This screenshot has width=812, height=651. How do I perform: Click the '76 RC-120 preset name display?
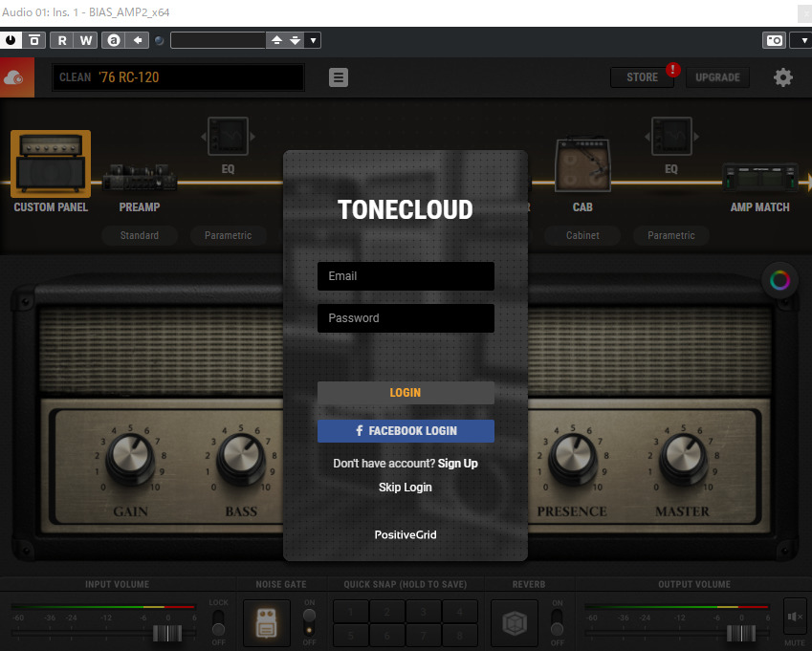pyautogui.click(x=178, y=77)
